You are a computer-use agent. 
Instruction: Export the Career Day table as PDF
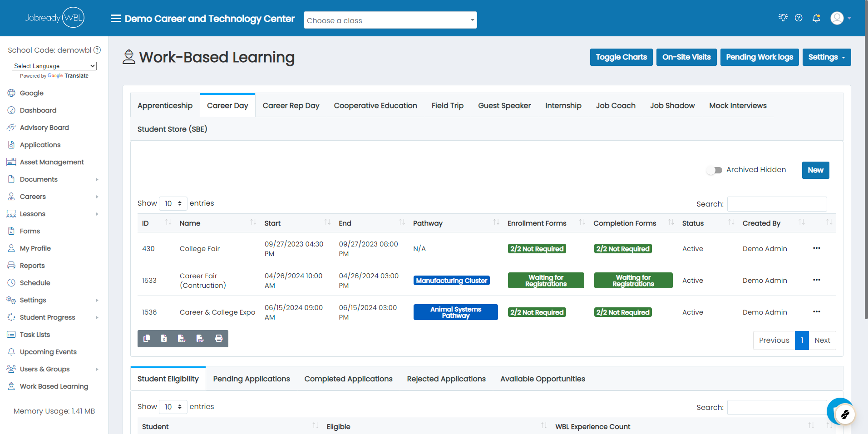[200, 338]
